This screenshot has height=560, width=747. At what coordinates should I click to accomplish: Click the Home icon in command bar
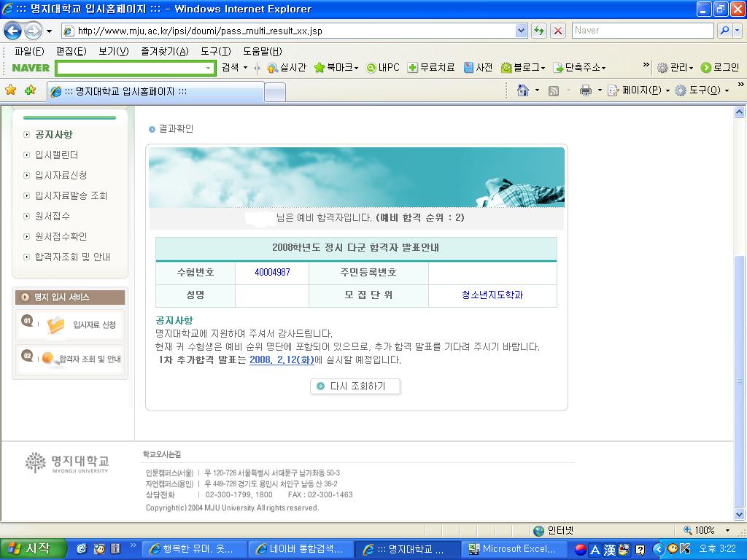(x=522, y=90)
